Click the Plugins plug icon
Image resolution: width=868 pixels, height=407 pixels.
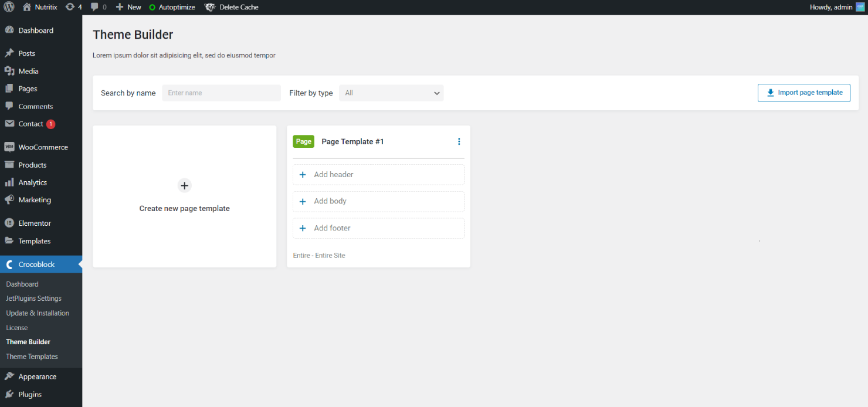pyautogui.click(x=9, y=394)
